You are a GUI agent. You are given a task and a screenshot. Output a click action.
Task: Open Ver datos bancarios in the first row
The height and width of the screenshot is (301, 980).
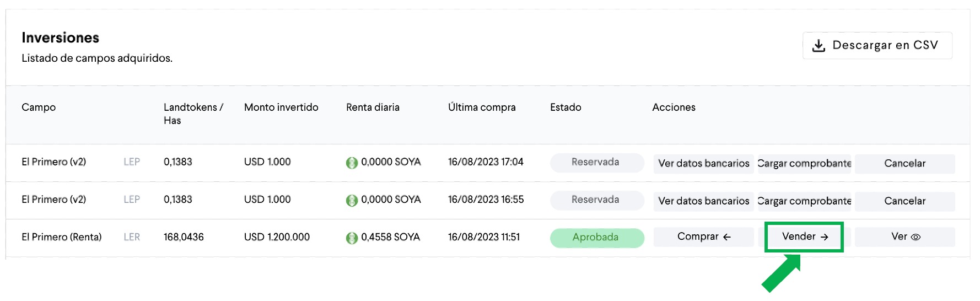click(703, 164)
